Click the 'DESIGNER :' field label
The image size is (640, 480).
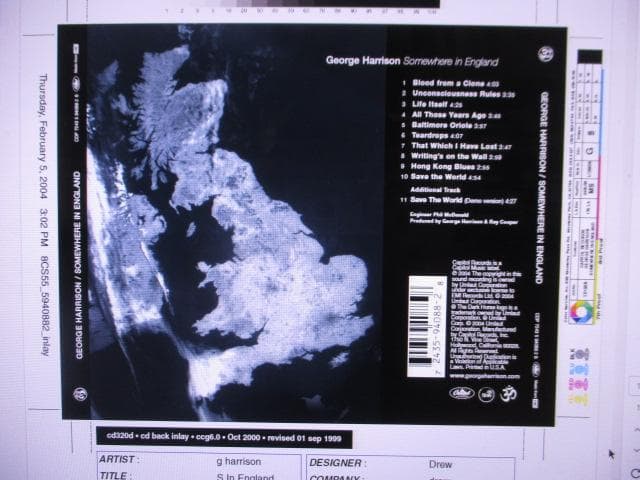click(338, 463)
